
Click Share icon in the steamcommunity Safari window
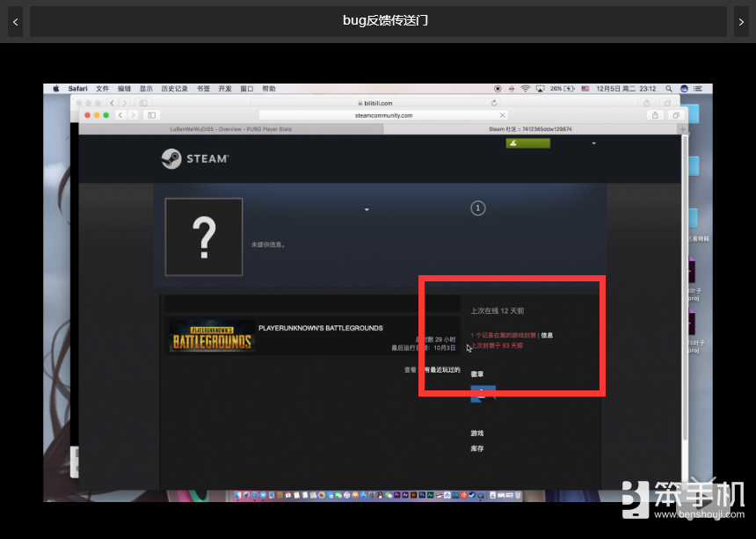pyautogui.click(x=655, y=115)
